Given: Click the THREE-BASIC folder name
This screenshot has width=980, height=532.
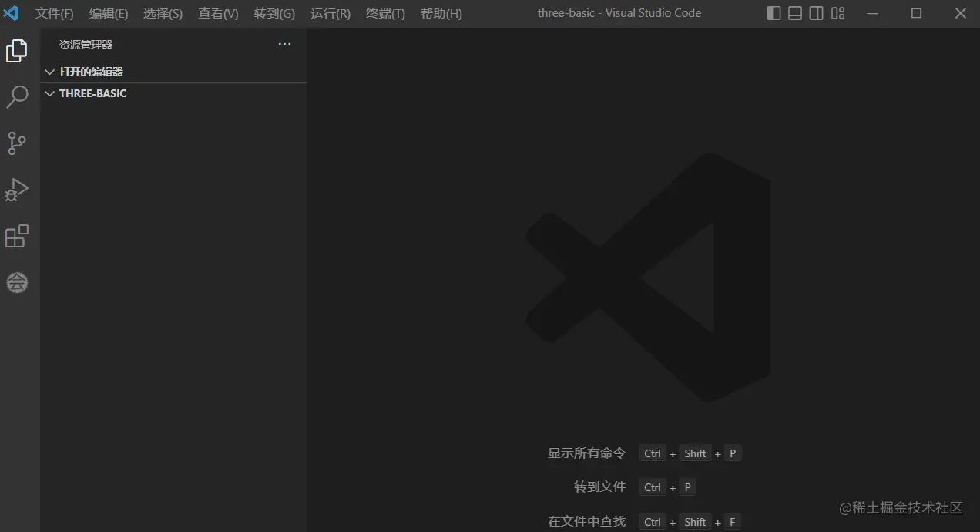Looking at the screenshot, I should click(x=92, y=93).
